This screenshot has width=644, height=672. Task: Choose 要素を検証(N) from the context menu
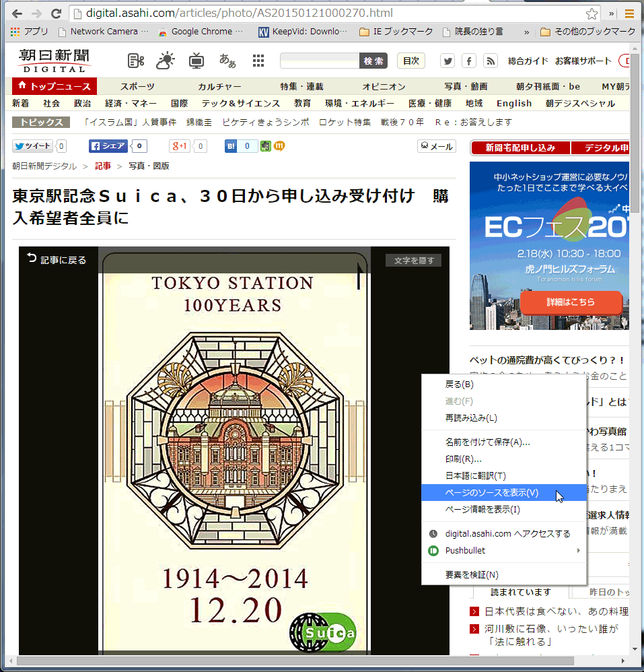504,575
